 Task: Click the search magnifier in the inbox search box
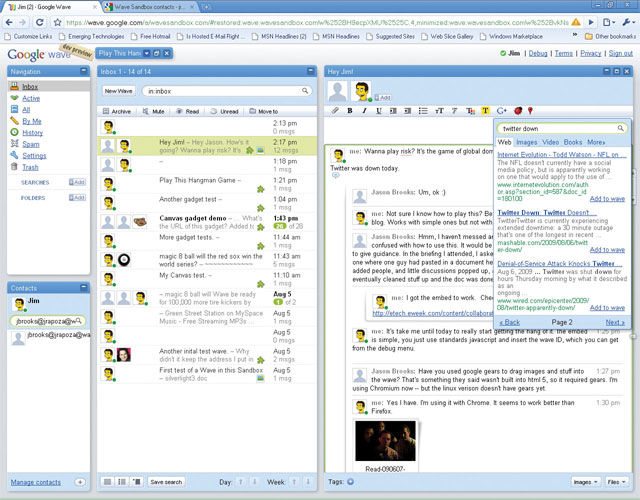(305, 91)
